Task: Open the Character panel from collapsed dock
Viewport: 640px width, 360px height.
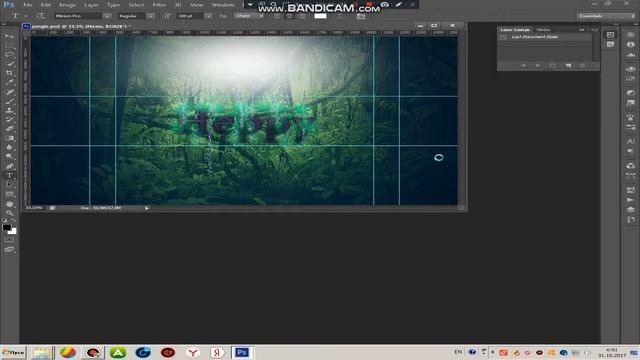Action: [631, 141]
